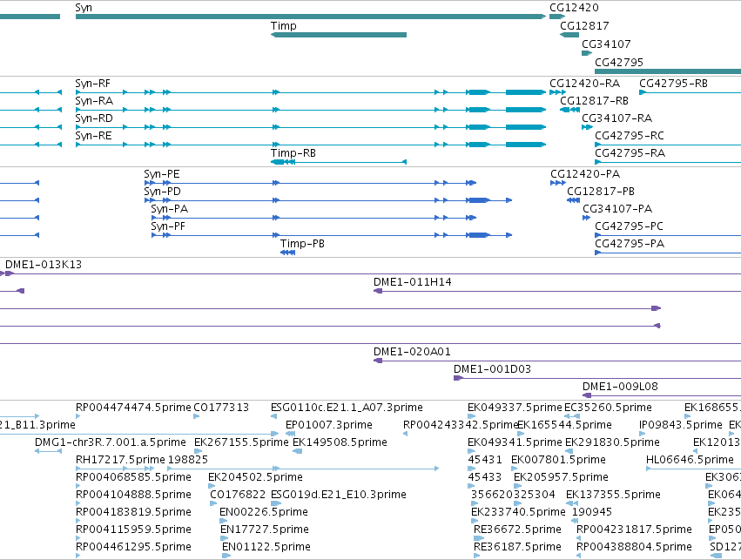
Task: Select the EN17727.5prime EST label
Action: [265, 530]
